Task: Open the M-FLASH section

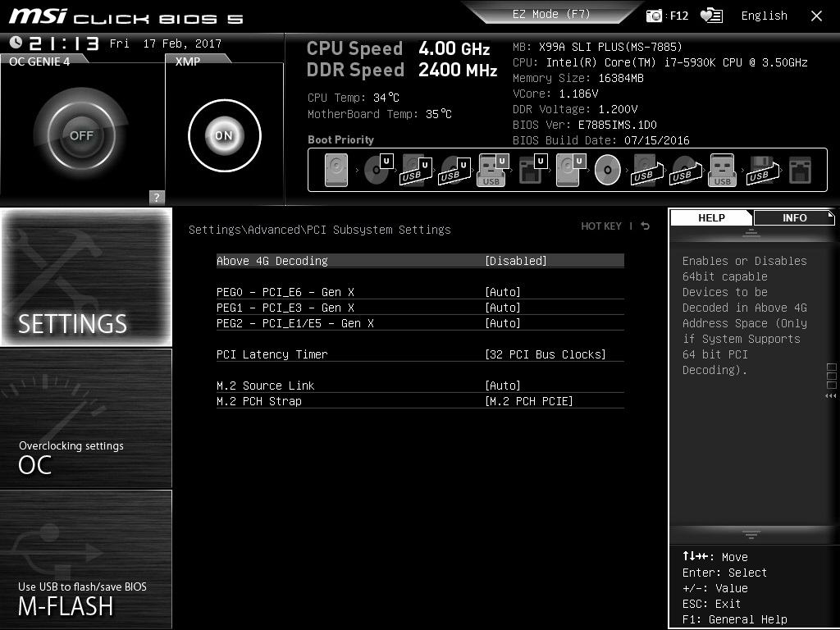Action: tap(86, 559)
